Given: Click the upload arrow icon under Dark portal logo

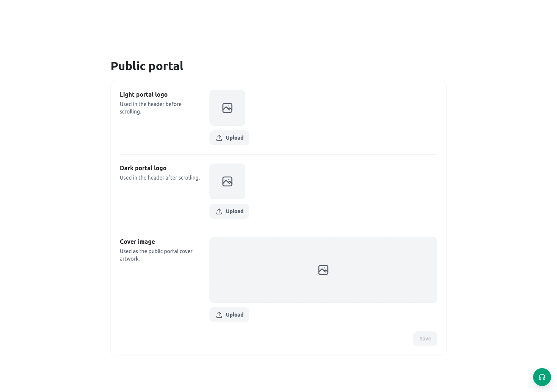Looking at the screenshot, I should [219, 211].
